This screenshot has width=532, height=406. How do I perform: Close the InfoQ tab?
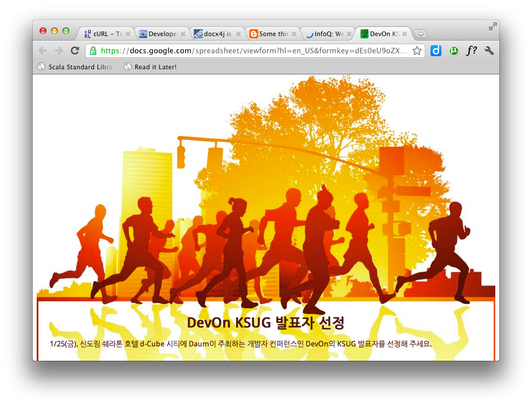point(349,34)
